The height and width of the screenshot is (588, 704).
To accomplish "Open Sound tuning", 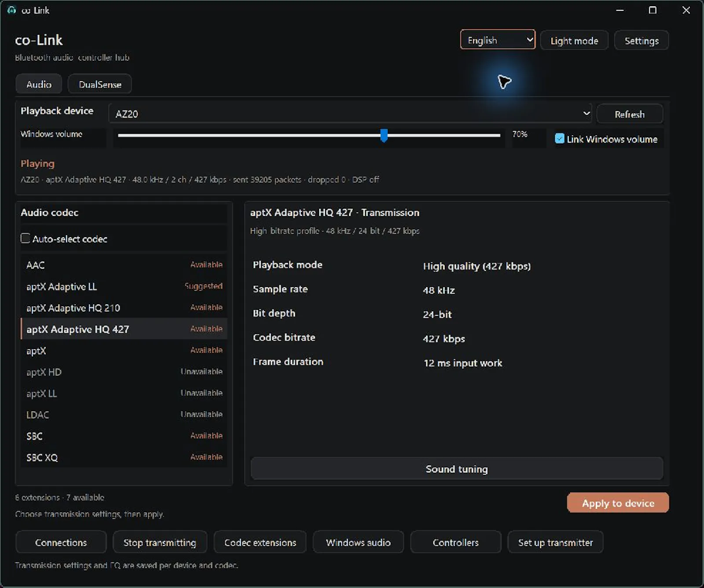I will point(457,469).
